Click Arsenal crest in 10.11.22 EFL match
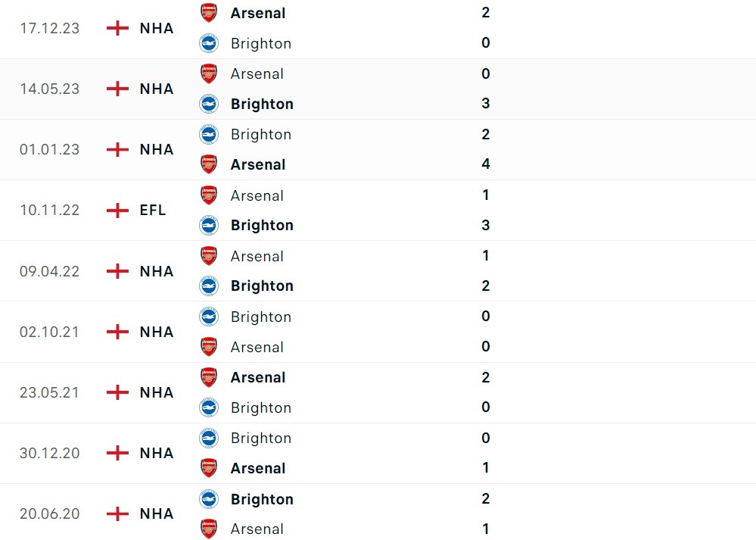756x540 pixels. [x=208, y=195]
